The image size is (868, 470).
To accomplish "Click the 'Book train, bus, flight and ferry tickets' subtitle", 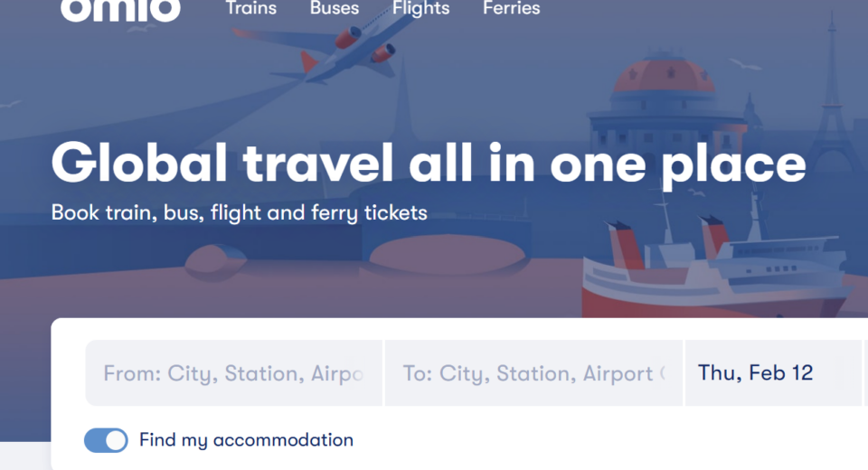I will [x=239, y=213].
